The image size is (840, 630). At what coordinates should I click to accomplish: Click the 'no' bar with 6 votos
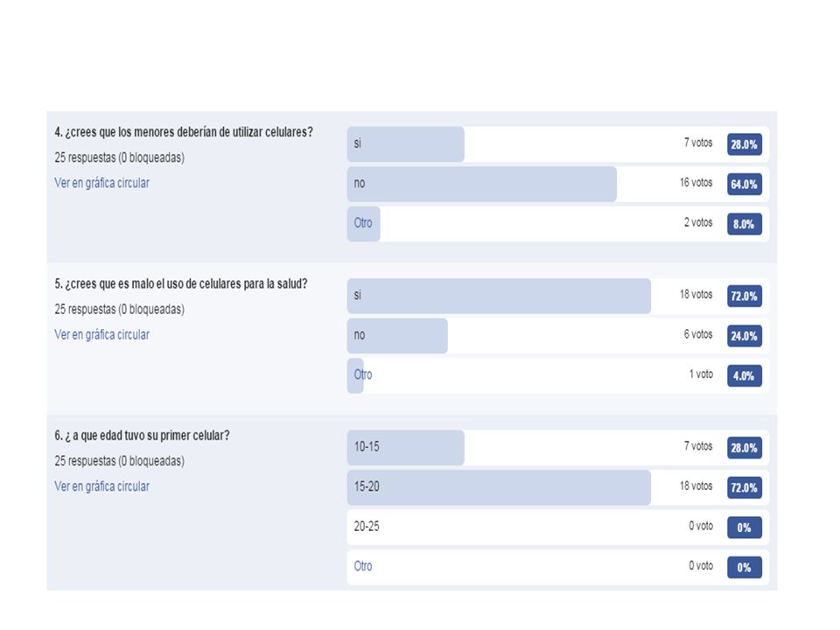click(557, 336)
